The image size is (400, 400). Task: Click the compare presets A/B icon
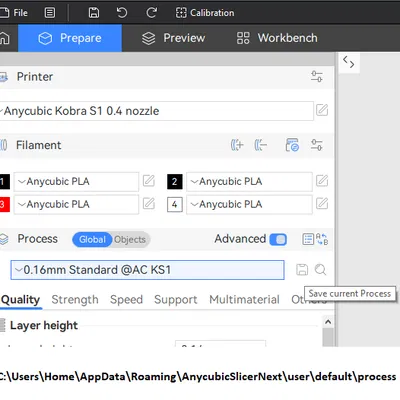[322, 239]
